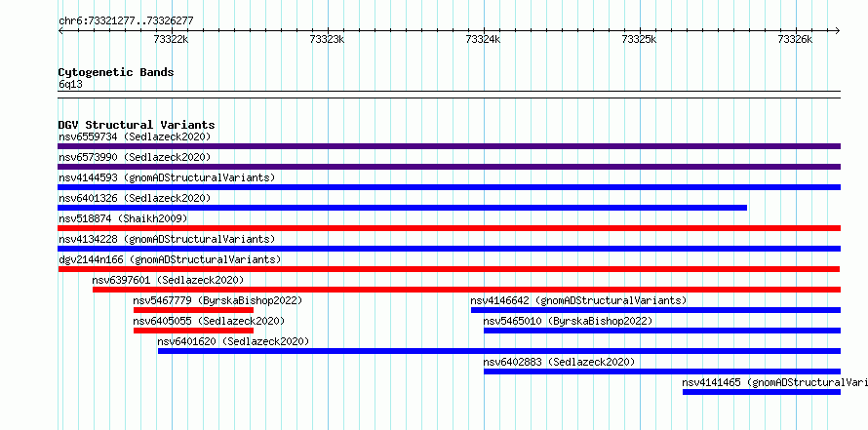Select the red bar under nsv518874
The image size is (868, 430).
[x=449, y=228]
